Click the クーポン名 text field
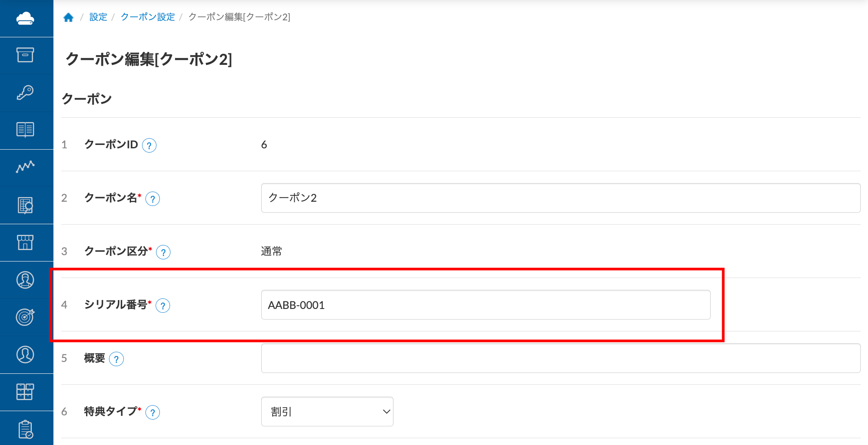This screenshot has height=445, width=868. 560,198
